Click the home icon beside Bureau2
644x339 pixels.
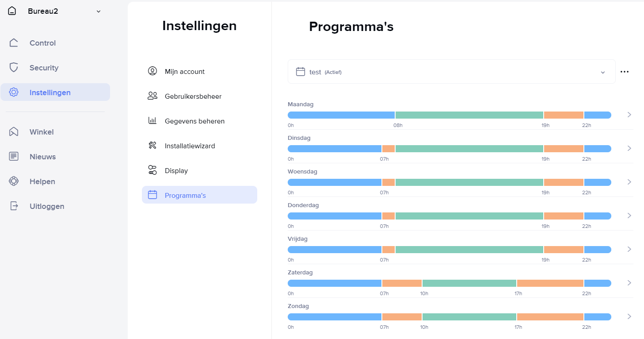[x=12, y=11]
